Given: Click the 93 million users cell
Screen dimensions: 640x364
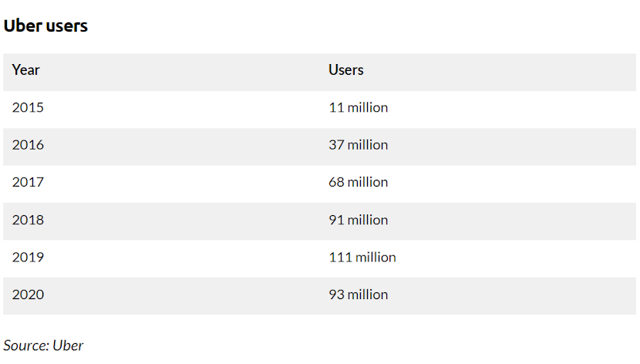Looking at the screenshot, I should [358, 295].
